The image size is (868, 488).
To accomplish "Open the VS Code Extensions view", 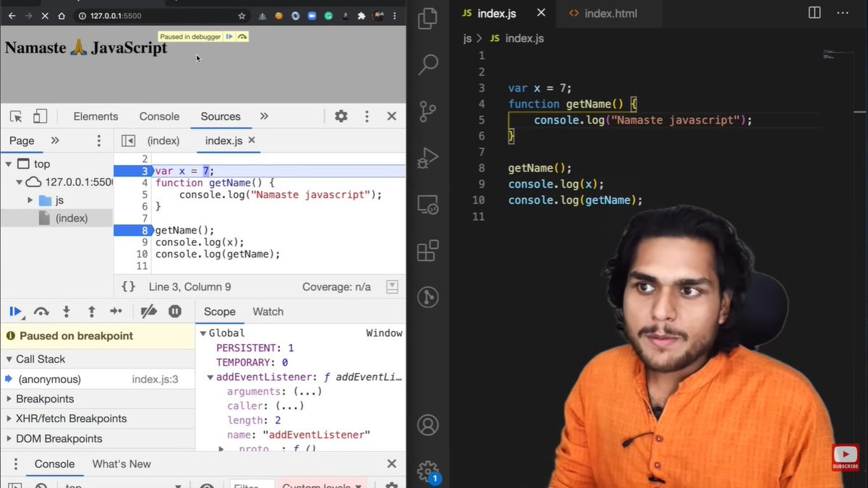I will click(x=428, y=250).
